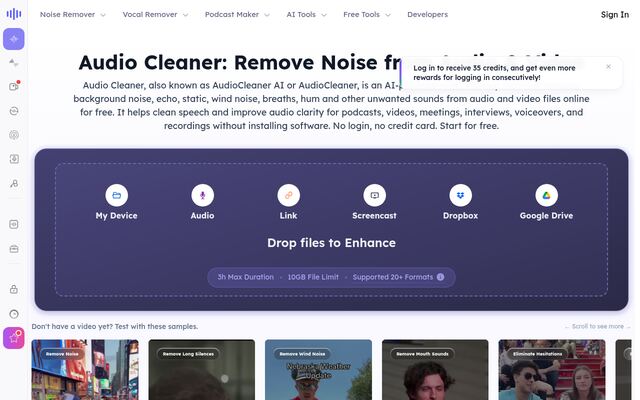
Task: Click the Drop files to Enhance text
Action: (x=331, y=243)
